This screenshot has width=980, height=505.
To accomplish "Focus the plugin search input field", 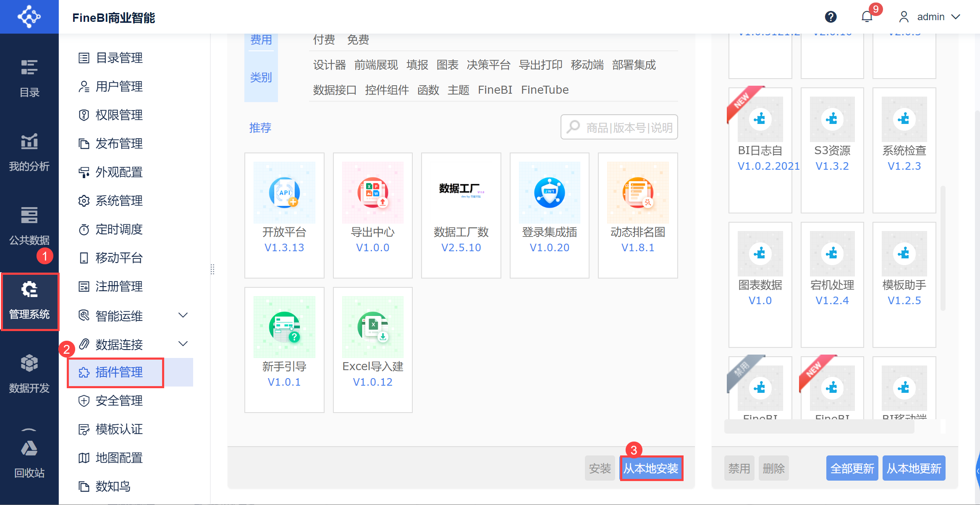I will 619,127.
